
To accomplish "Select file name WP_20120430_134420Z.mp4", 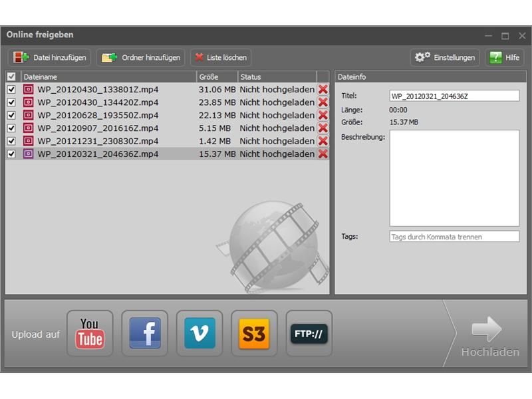I will click(98, 102).
